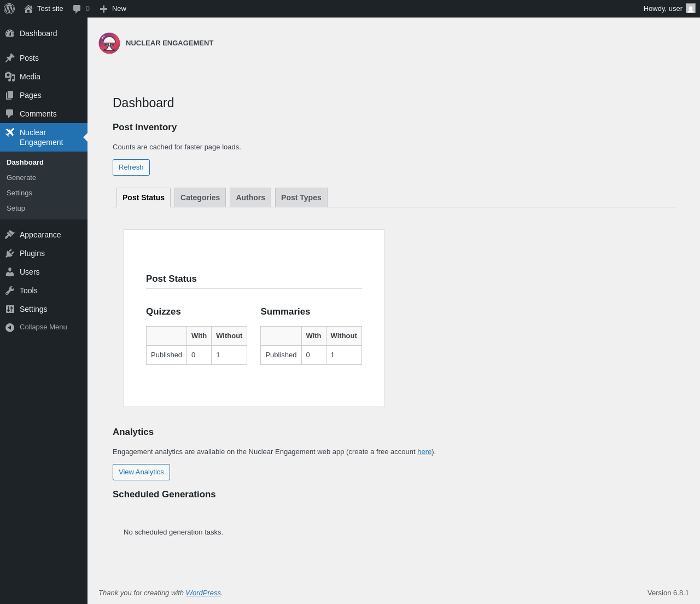The image size is (700, 604).
Task: Click the Summaries Published 'With' value 0
Action: click(x=314, y=355)
